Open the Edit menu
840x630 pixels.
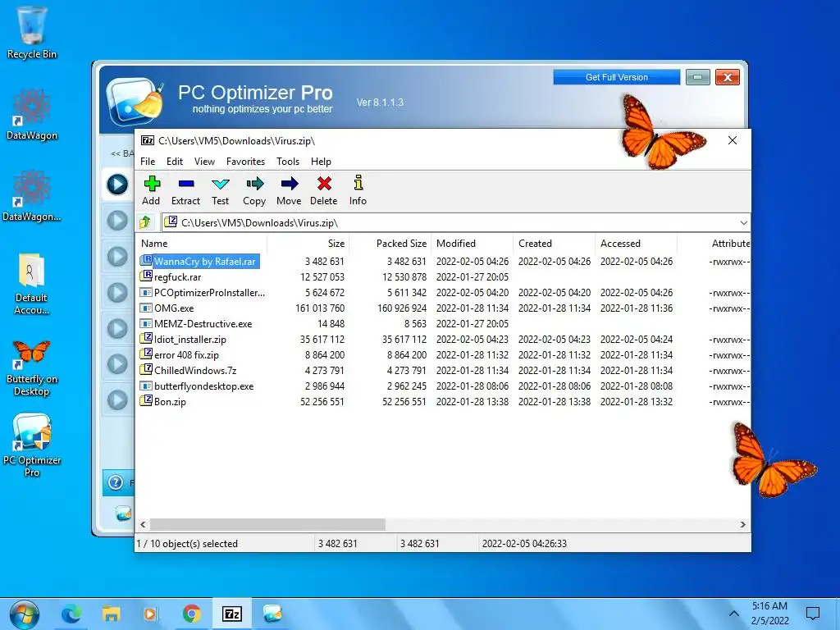point(175,162)
